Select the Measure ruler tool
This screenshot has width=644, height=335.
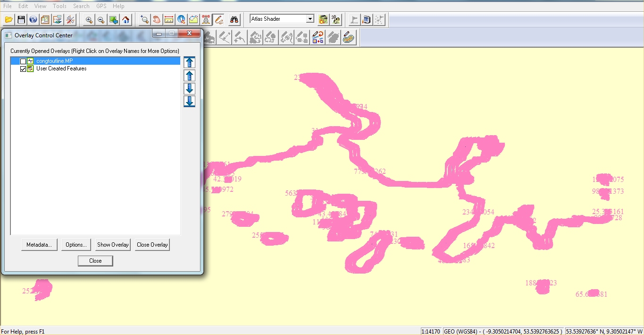(169, 19)
